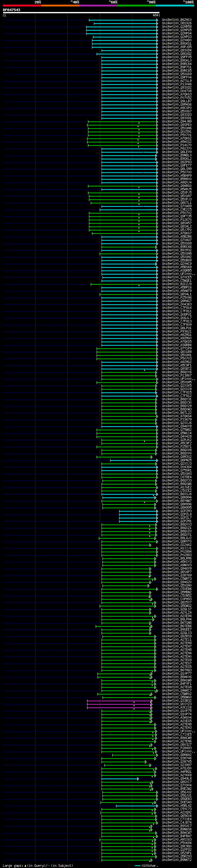This screenshot has width=197, height=868.
Task: Select hit label UniRef100_Q9ARG0
Action: [177, 186]
